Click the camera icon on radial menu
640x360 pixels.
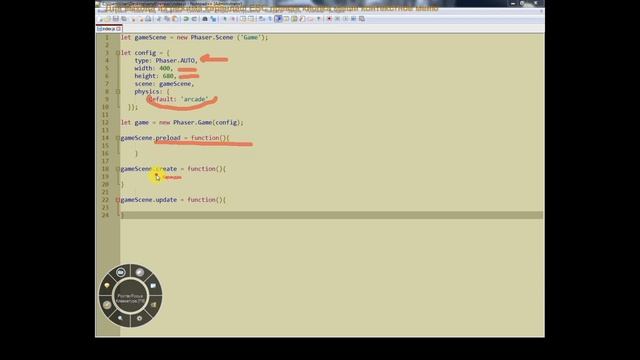pos(121,272)
